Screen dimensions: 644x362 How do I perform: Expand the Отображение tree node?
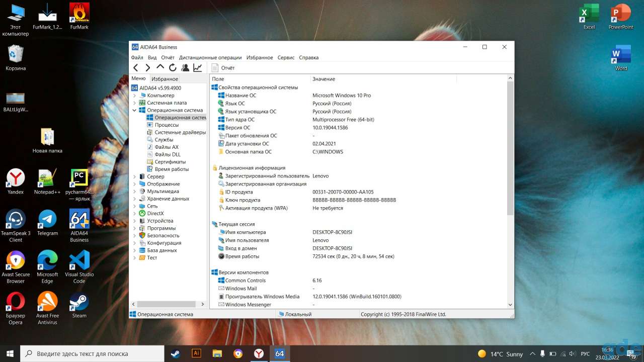coord(134,184)
